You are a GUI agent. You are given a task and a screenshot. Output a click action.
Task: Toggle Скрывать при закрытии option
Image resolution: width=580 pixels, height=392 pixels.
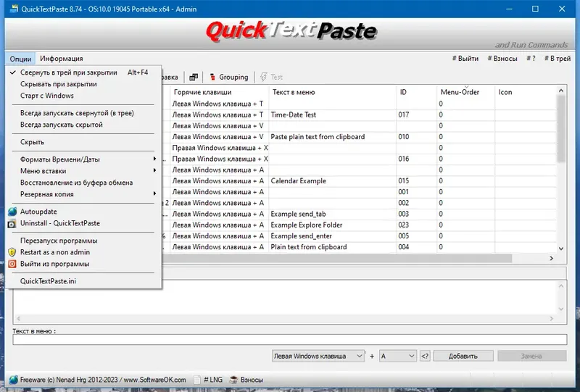tap(84, 84)
